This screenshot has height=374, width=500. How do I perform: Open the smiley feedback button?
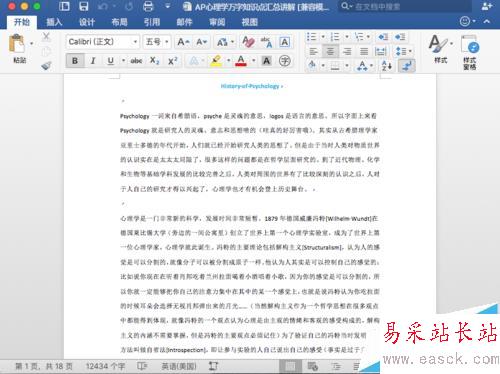tap(465, 21)
